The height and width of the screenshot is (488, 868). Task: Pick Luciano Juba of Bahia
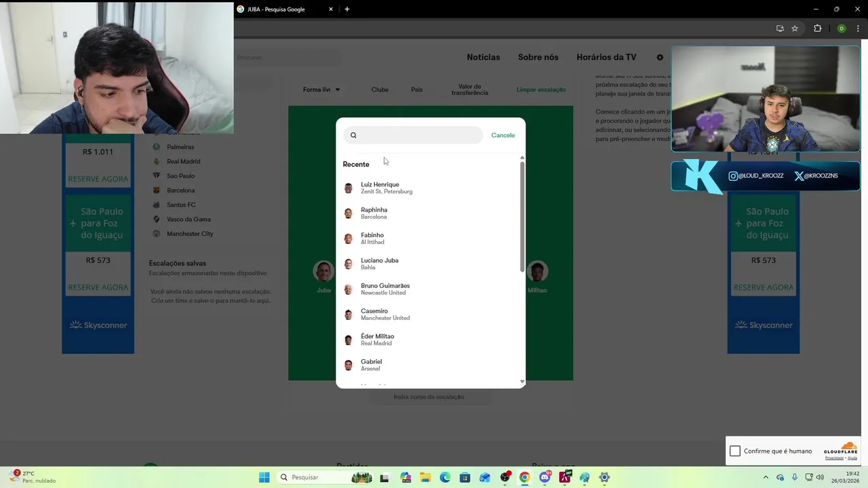[x=431, y=264]
